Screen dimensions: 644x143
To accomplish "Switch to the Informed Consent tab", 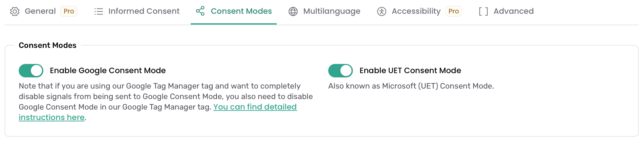I will tap(144, 11).
